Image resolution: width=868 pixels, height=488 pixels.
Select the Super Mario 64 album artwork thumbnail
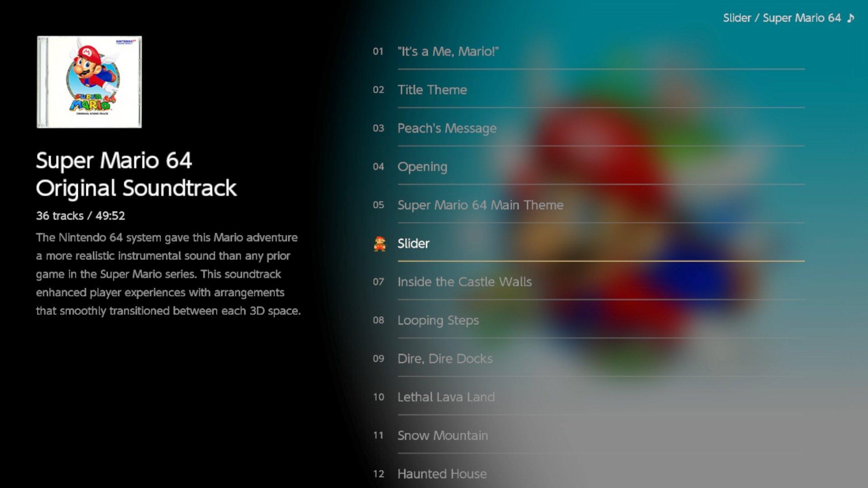click(x=90, y=82)
